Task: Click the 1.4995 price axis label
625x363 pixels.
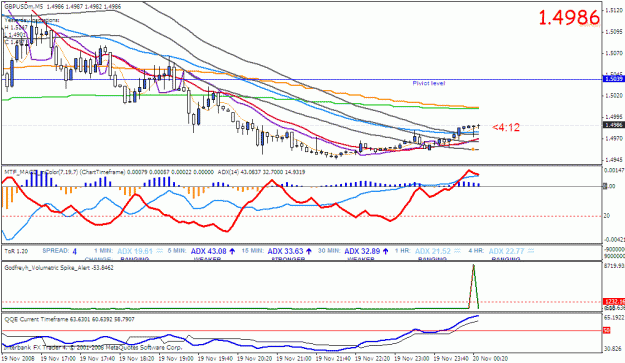Action: (x=614, y=117)
